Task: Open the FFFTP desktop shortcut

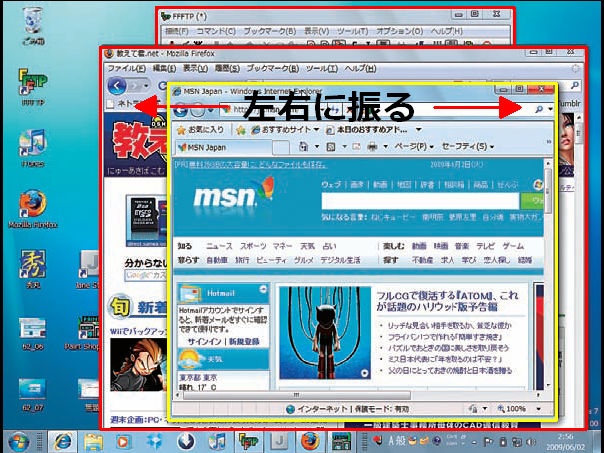Action: [x=33, y=87]
